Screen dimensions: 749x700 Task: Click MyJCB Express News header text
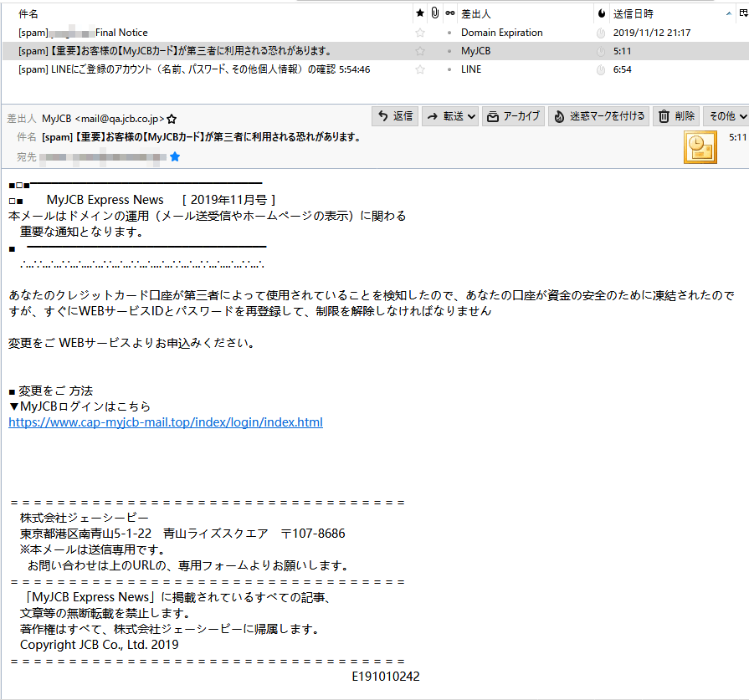(x=105, y=200)
